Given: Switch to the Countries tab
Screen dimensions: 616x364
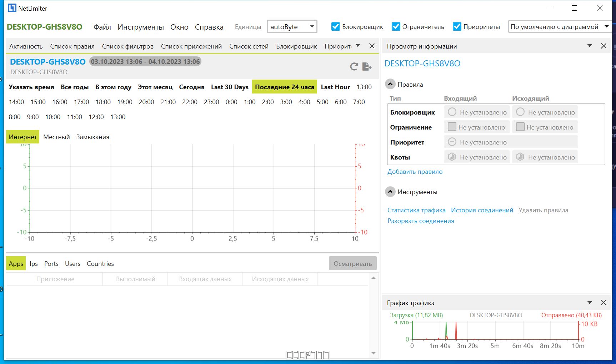Looking at the screenshot, I should coord(100,264).
